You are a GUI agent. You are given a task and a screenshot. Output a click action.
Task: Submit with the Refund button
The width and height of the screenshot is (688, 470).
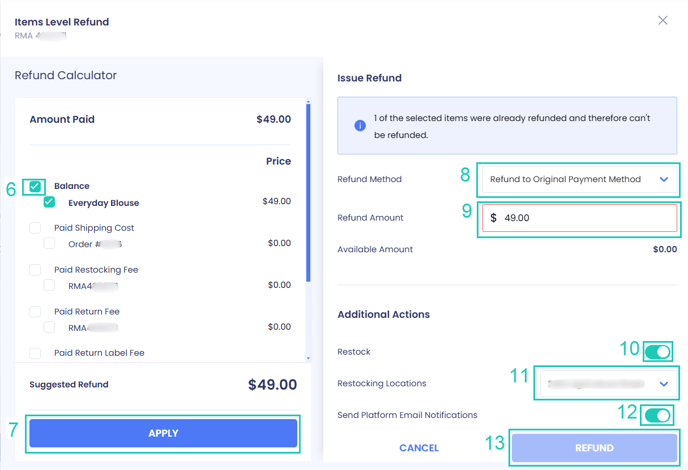(594, 448)
